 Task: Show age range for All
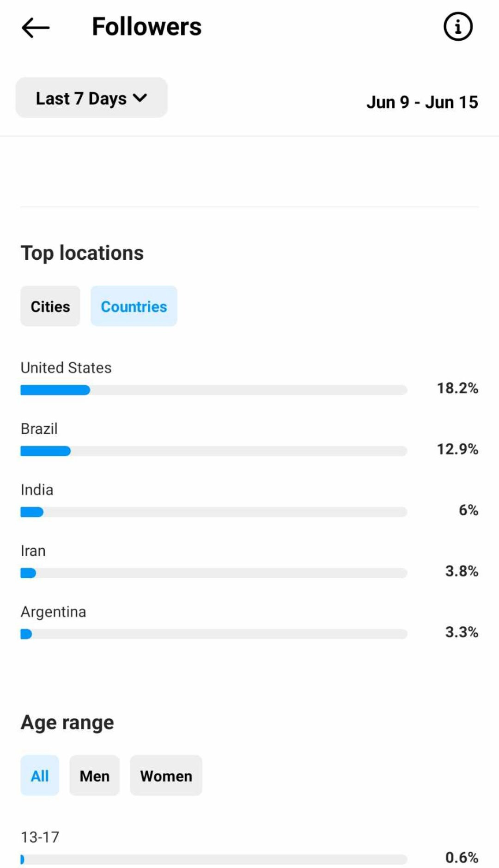coord(40,776)
